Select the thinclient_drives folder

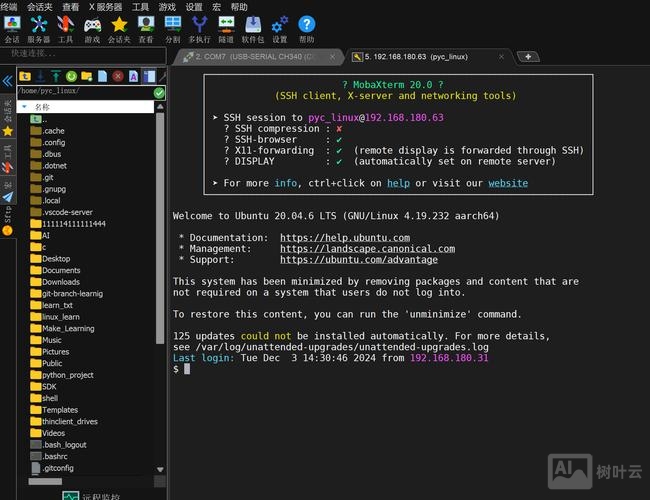pos(64,421)
